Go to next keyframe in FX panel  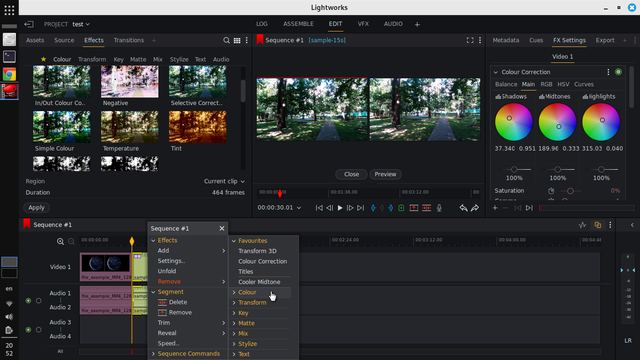(529, 208)
